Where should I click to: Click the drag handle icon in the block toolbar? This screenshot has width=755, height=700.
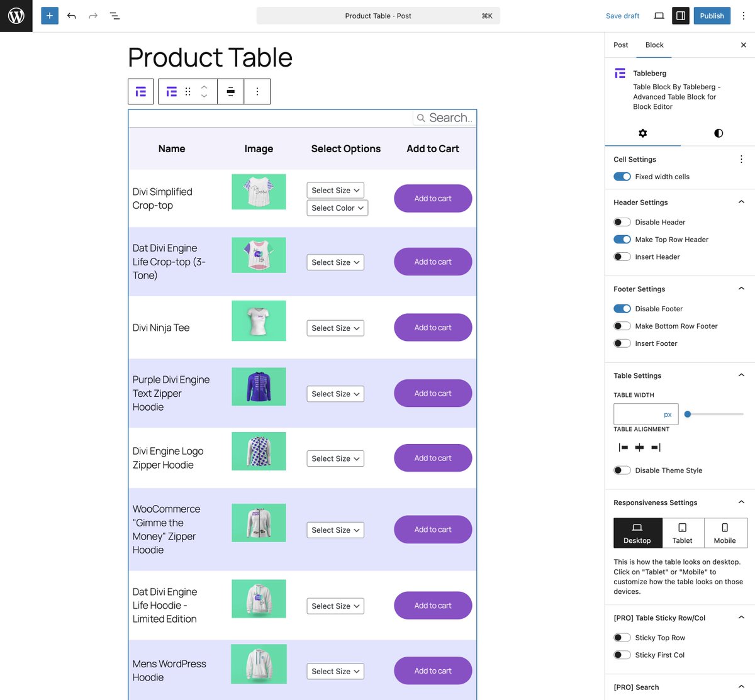(x=187, y=91)
